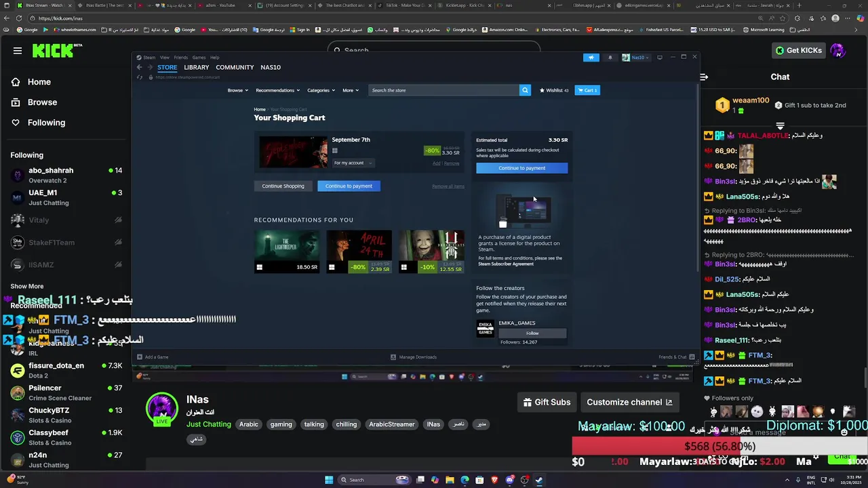Screen dimensions: 868x488
Task: Expand the Browse dropdown in Steam store
Action: pyautogui.click(x=237, y=90)
